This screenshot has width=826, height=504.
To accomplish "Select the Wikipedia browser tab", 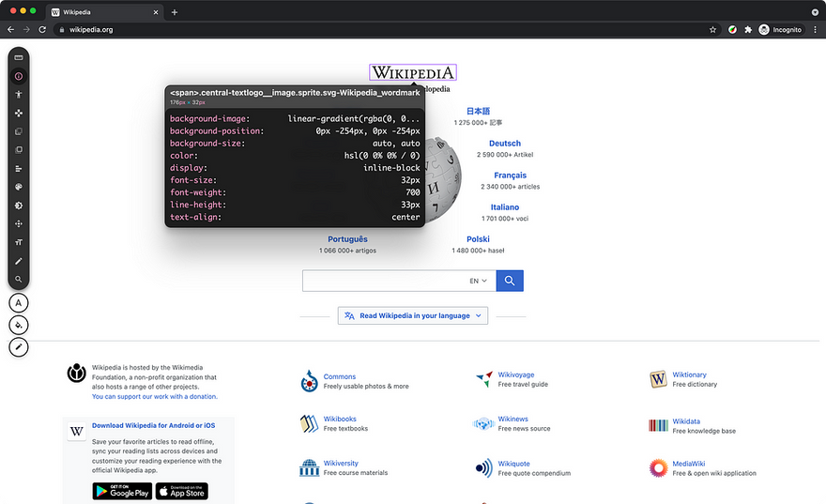I will (105, 12).
